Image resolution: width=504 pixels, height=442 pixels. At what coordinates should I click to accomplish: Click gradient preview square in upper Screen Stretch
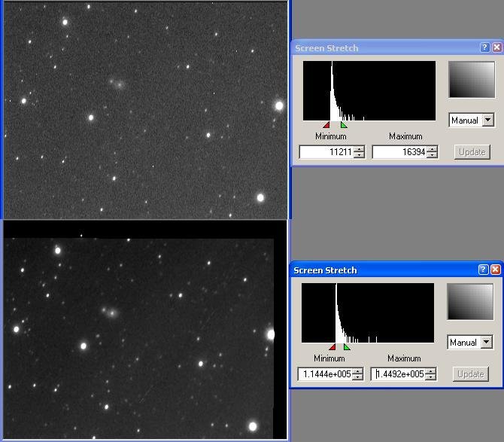coord(472,80)
